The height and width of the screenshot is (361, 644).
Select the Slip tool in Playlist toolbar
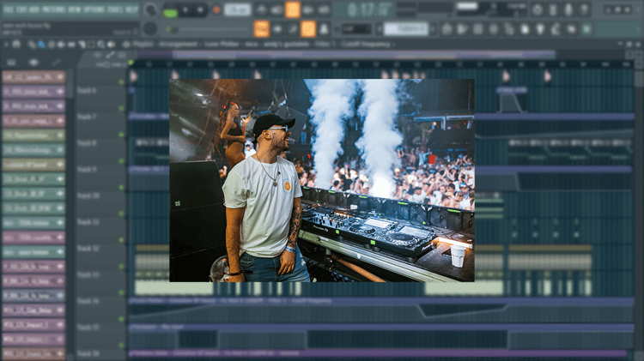tap(70, 45)
